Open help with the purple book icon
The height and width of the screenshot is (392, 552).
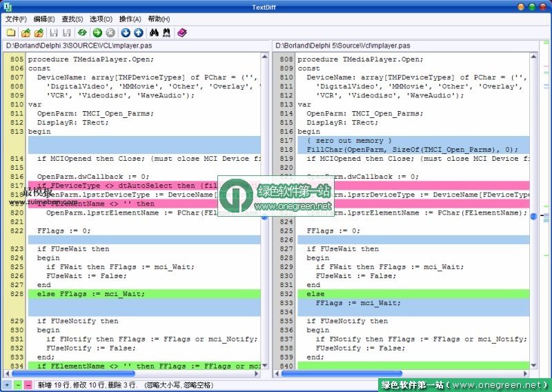[x=182, y=32]
